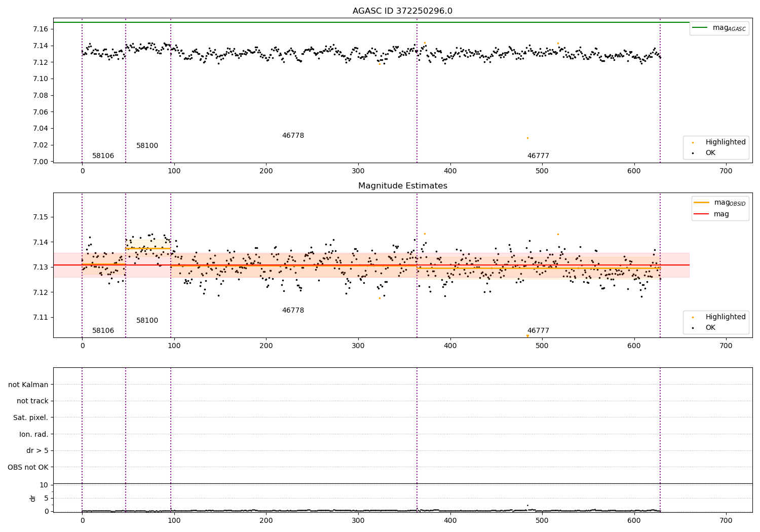760x532 pixels.
Task: Select the red "mag" legend entry
Action: tap(711, 214)
